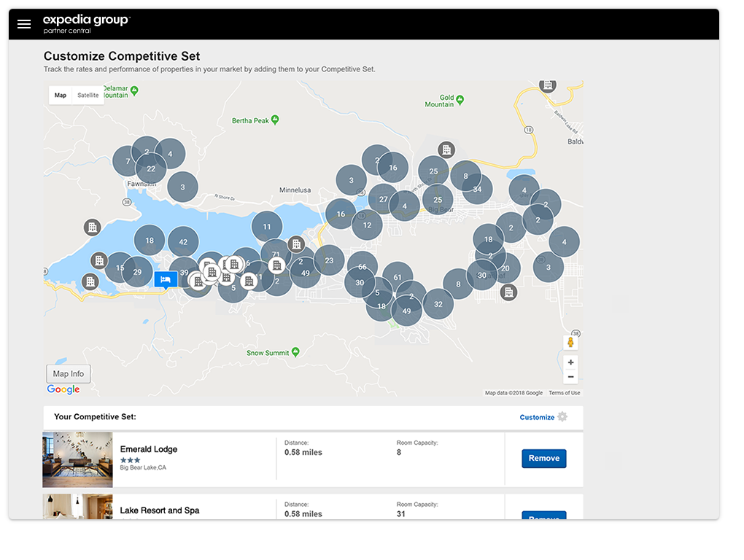Select the Lake Resort and Spa name
The height and width of the screenshot is (560, 744).
pos(160,510)
